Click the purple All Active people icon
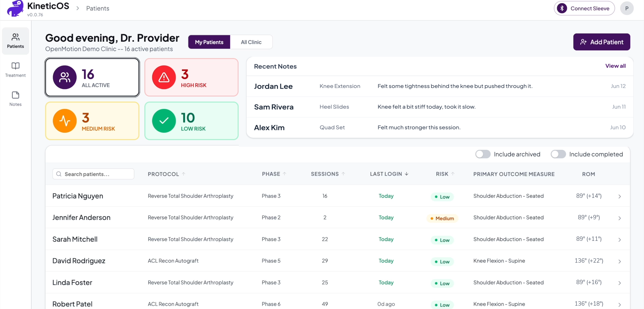This screenshot has height=309, width=644. pos(65,77)
